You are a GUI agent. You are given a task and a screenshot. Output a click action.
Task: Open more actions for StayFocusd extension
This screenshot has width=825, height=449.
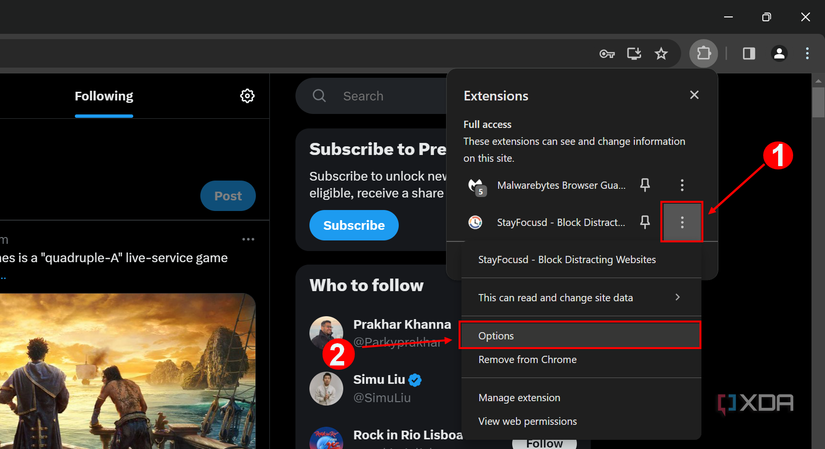pyautogui.click(x=682, y=222)
